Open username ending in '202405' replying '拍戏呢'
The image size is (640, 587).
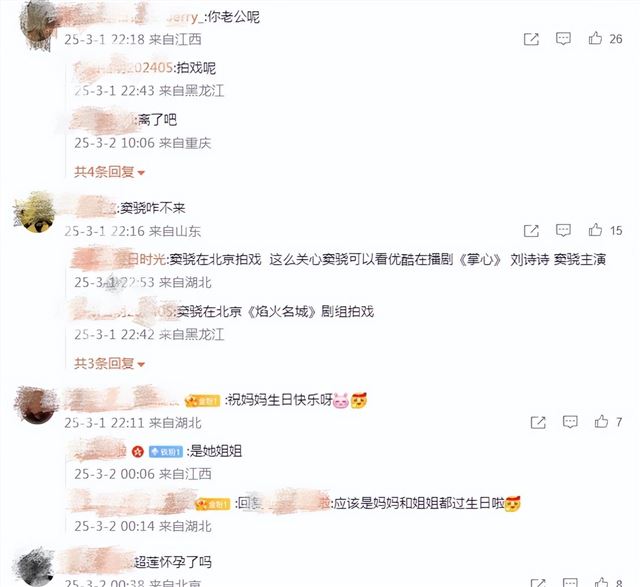[x=123, y=68]
